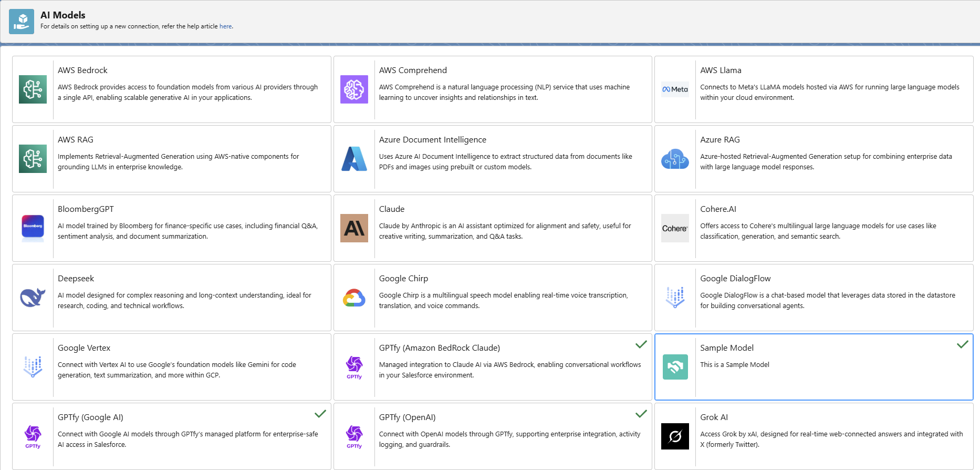Click the checkmark on GPTfy (Google AI)
The height and width of the screenshot is (470, 980).
[x=320, y=414]
